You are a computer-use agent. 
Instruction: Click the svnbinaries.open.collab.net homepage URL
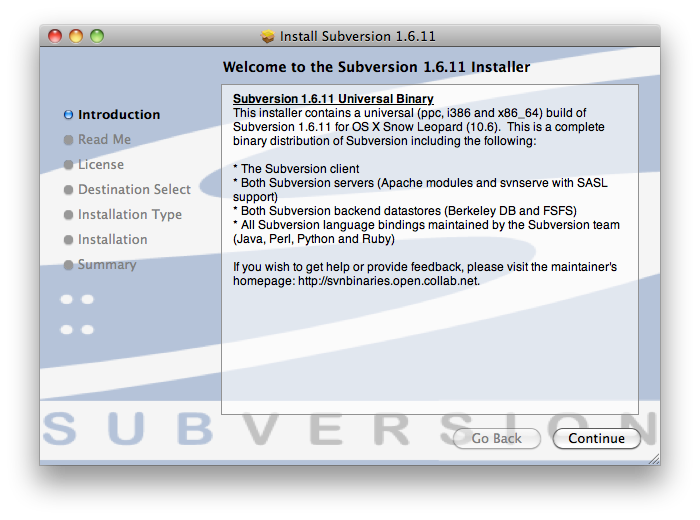pyautogui.click(x=388, y=281)
